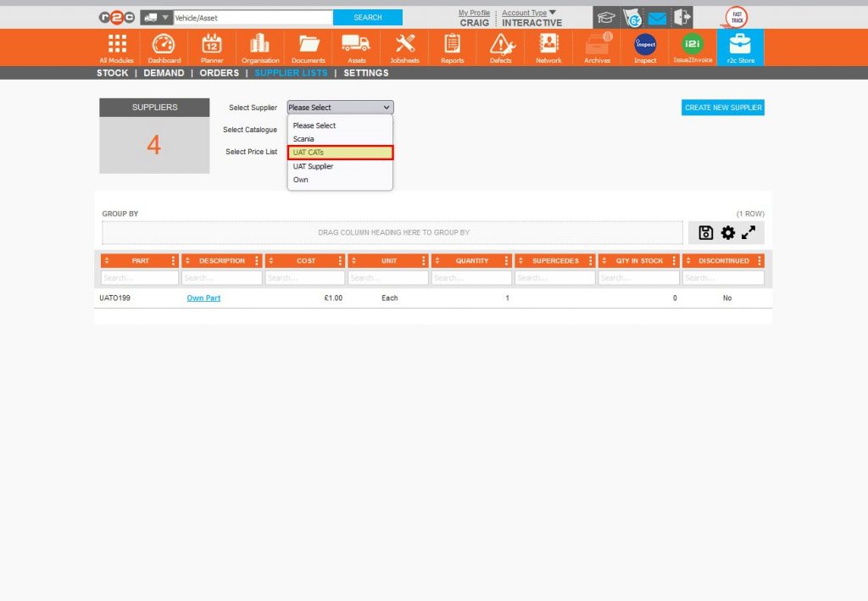868x601 pixels.
Task: Open the Select Catalogue dropdown
Action: point(339,129)
